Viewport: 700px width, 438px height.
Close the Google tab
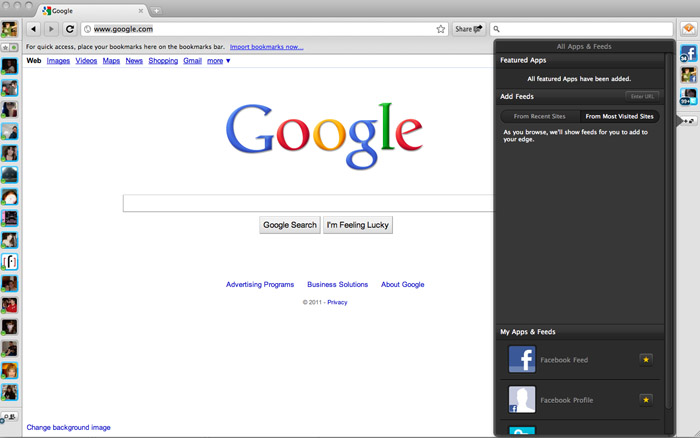pos(141,11)
